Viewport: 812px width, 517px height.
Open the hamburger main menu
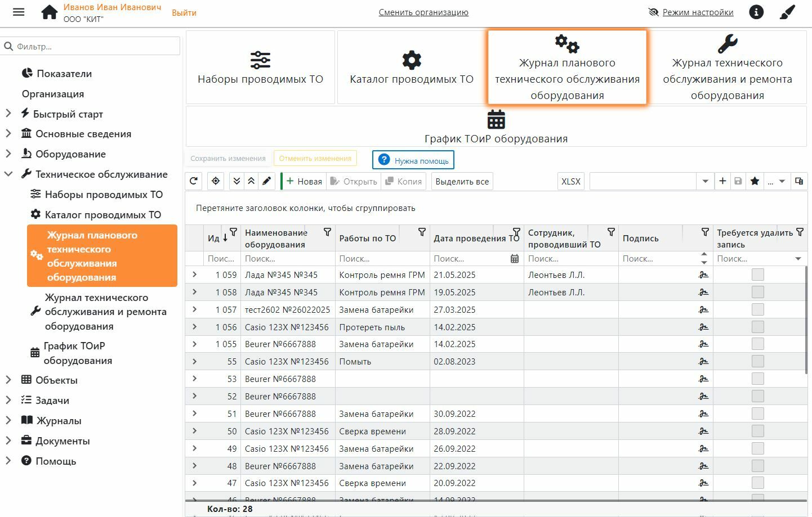(19, 12)
